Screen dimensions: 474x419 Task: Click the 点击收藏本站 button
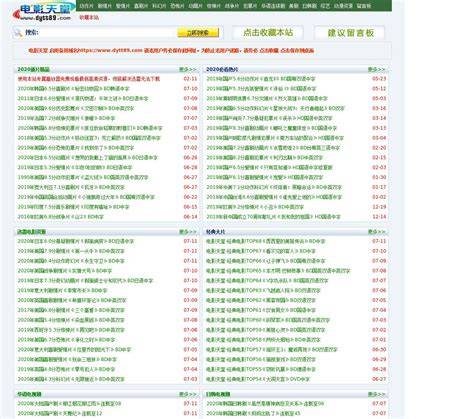coord(268,32)
